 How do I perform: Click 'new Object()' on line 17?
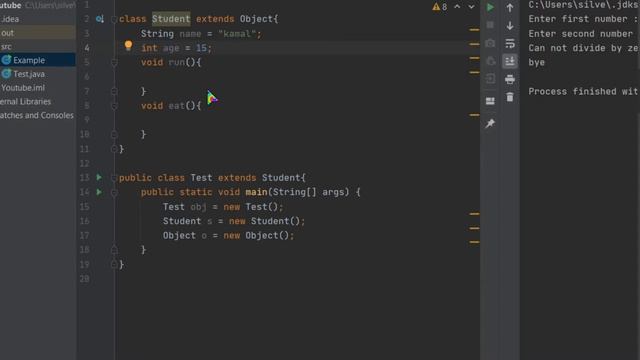coord(256,236)
